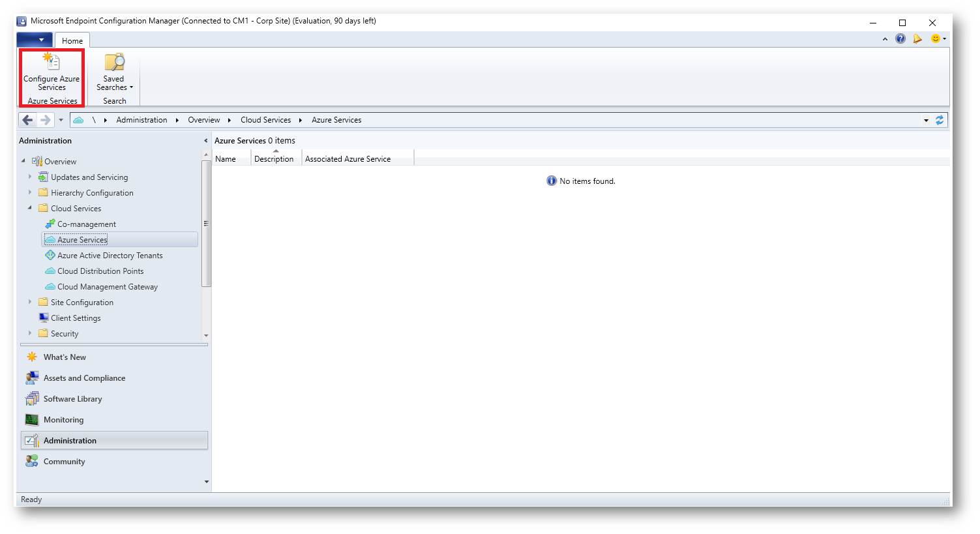
Task: Open the address bar dropdown arrow
Action: tap(926, 120)
